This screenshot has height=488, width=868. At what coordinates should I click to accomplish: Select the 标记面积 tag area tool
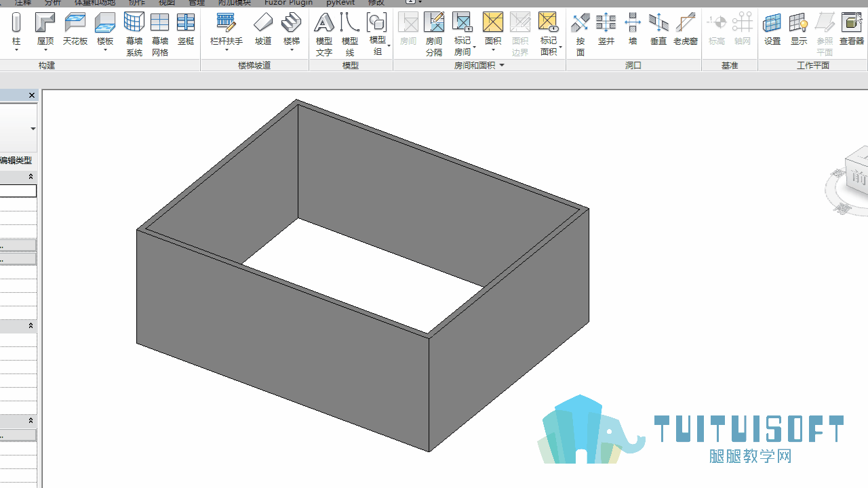coord(549,34)
